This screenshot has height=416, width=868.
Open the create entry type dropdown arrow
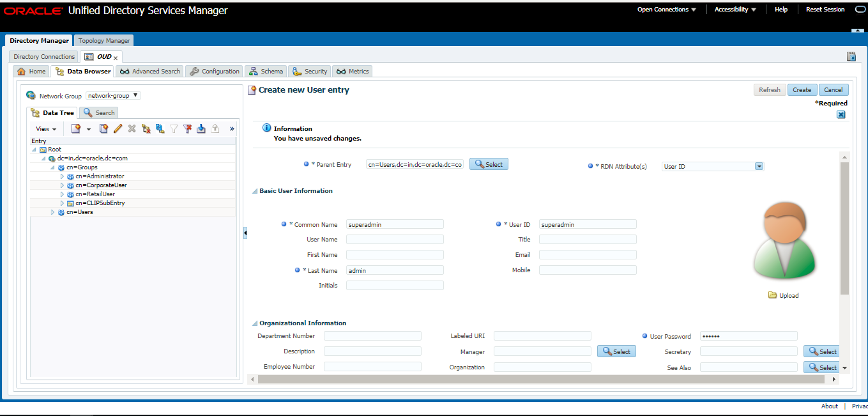(89, 129)
